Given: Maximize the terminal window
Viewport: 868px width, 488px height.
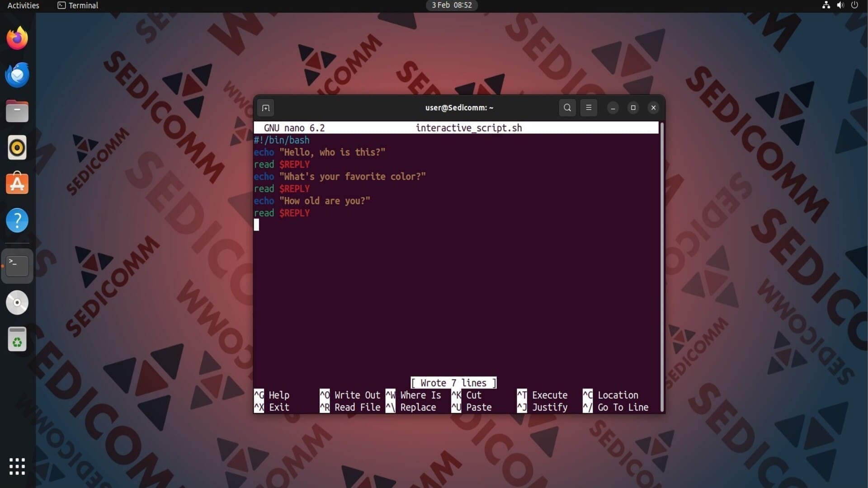Looking at the screenshot, I should click(x=633, y=108).
